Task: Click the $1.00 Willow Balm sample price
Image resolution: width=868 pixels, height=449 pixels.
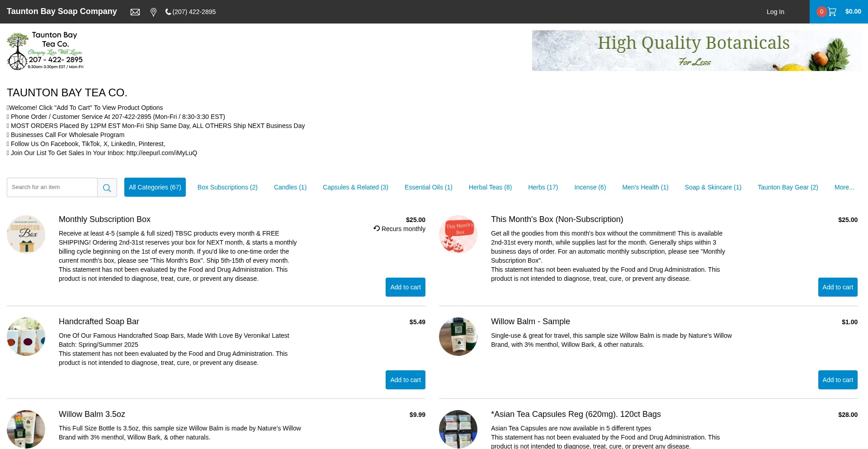Action: tap(849, 322)
